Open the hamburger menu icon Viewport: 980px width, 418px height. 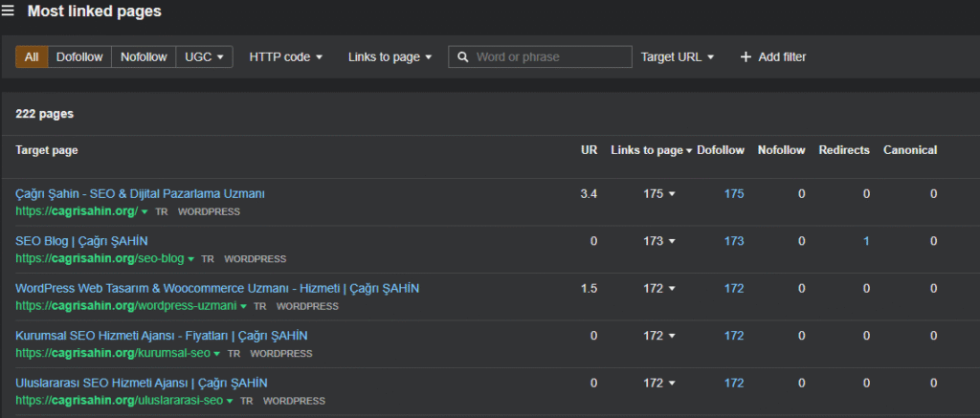8,11
